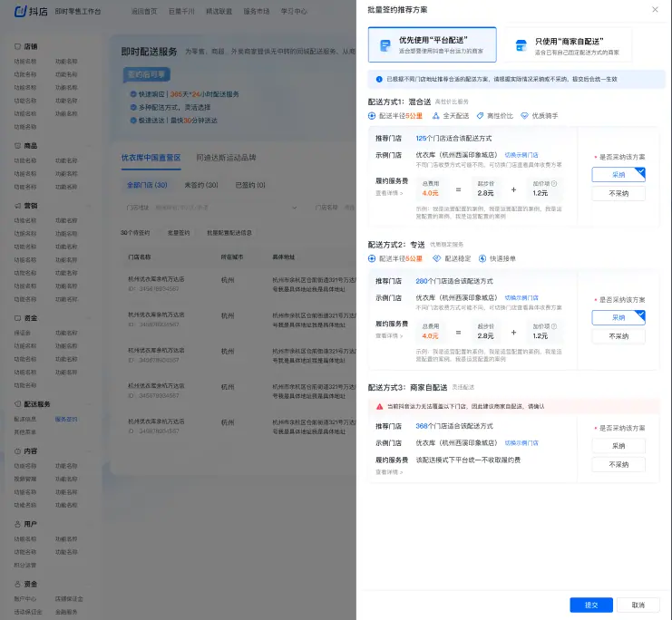Click the 内容 section icon in sidebar
The height and width of the screenshot is (620, 672).
17,451
